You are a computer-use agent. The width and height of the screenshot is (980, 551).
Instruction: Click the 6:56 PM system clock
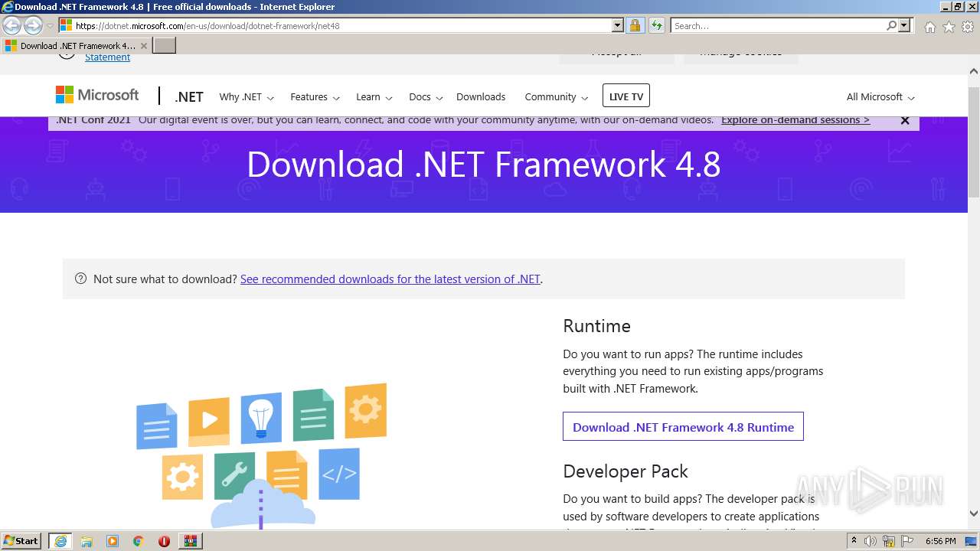coord(940,541)
